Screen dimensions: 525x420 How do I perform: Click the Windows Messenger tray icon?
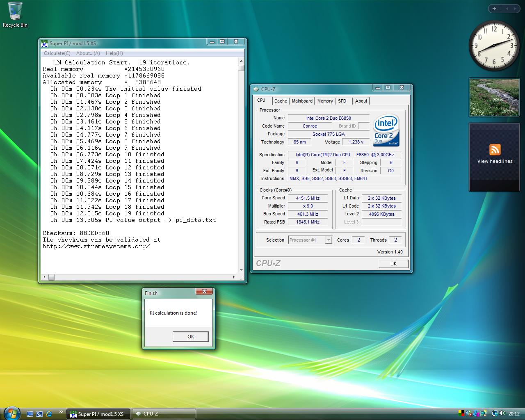tap(469, 413)
